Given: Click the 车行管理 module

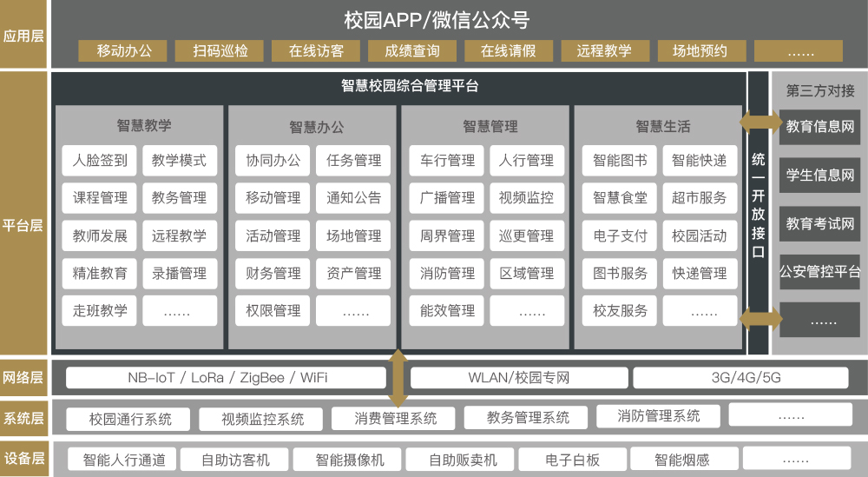Looking at the screenshot, I should [446, 161].
